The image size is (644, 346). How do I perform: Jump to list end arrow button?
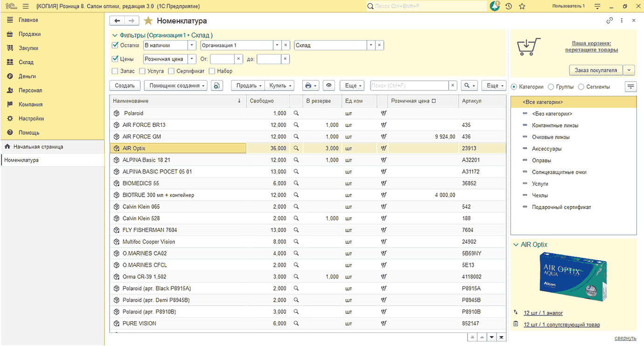tap(501, 337)
